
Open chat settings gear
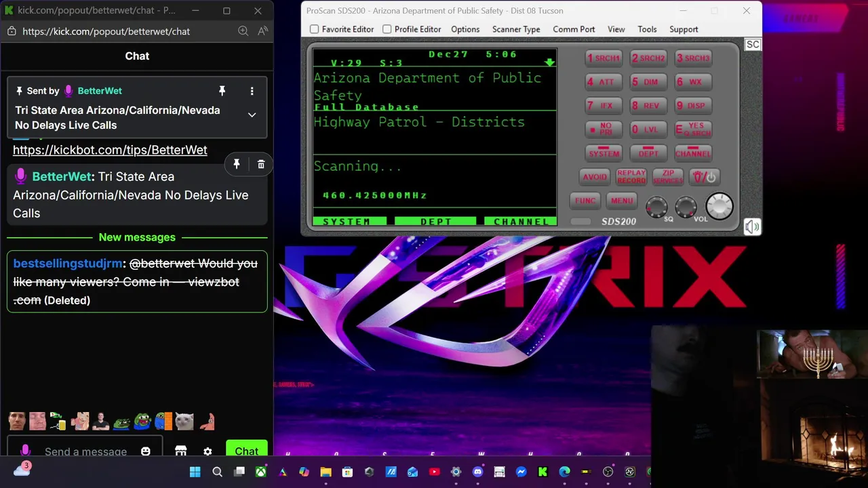[208, 451]
